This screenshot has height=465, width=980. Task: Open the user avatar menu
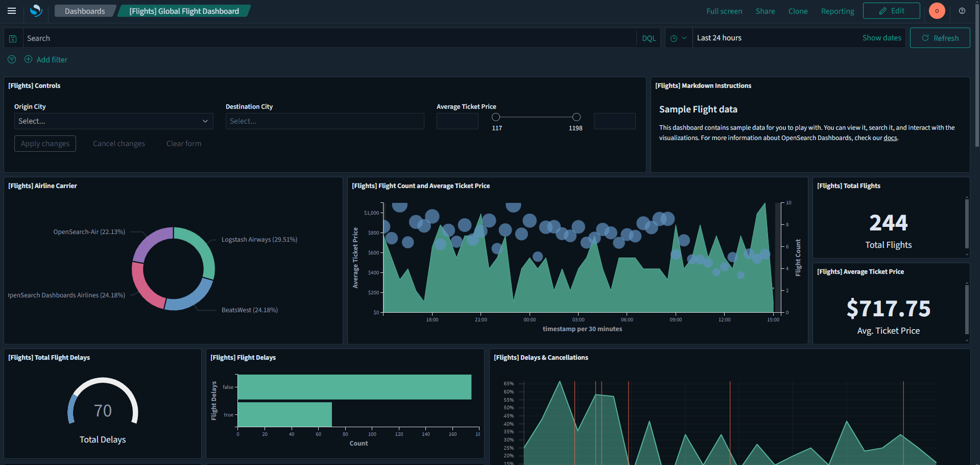pos(937,11)
